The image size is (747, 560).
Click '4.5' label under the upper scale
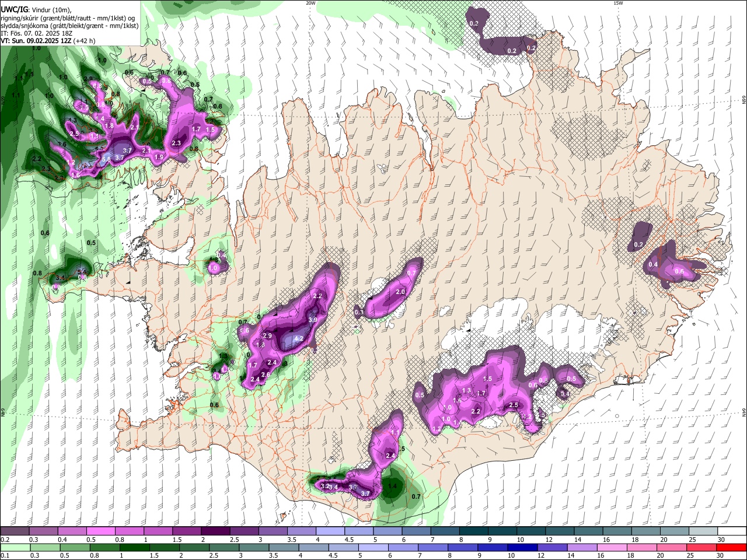349,540
